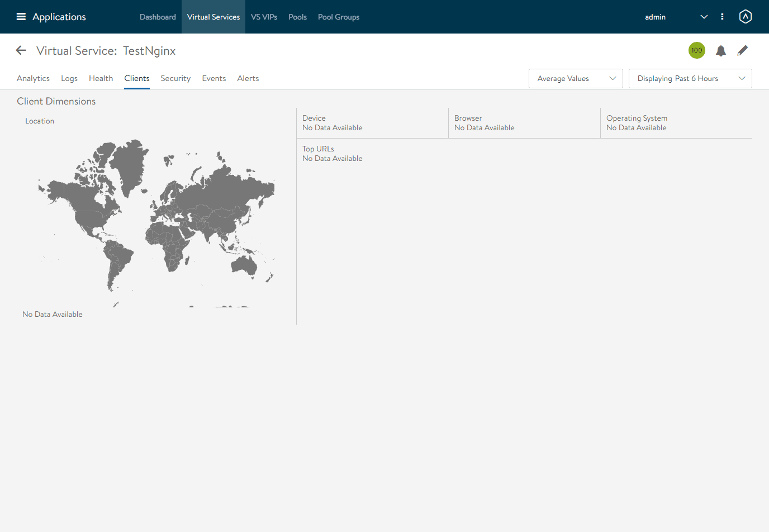Click the Avi logo icon
Viewport: 769px width, 532px height.
tap(745, 17)
